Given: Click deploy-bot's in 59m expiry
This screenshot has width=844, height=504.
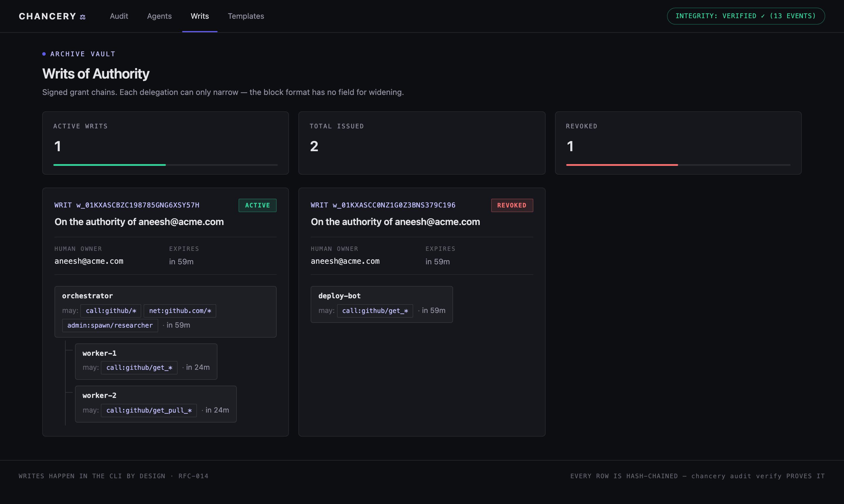Looking at the screenshot, I should [x=433, y=310].
